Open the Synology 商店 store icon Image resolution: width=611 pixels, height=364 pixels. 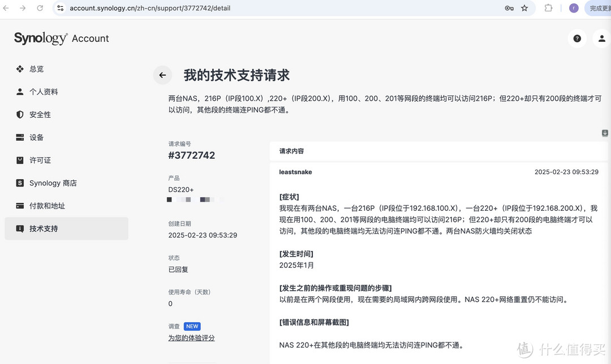19,183
